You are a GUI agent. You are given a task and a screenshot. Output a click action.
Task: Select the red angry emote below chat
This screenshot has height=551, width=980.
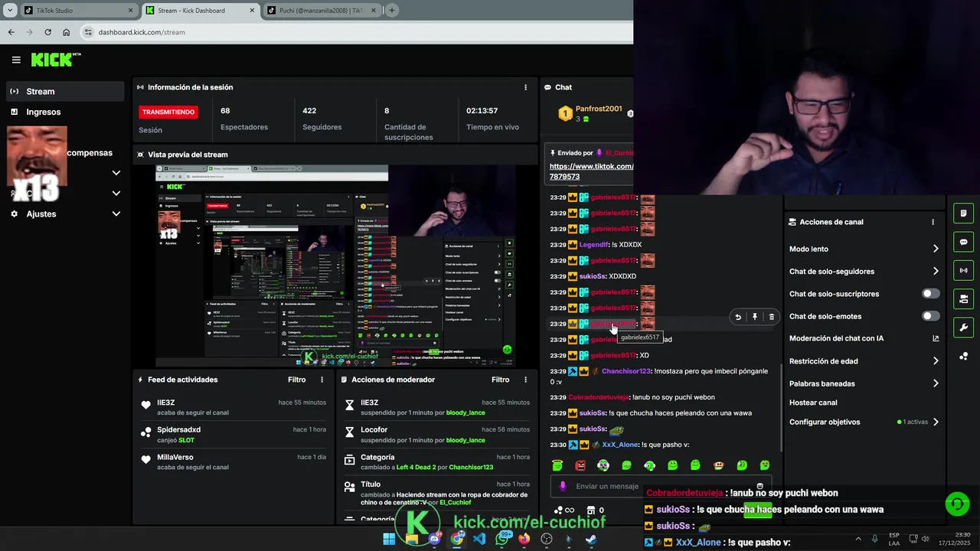coord(580,465)
